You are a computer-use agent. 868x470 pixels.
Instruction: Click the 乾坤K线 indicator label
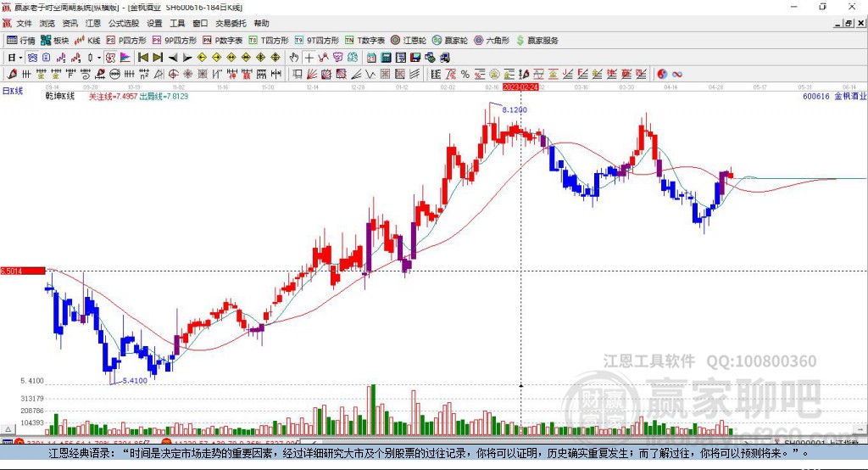[60, 97]
